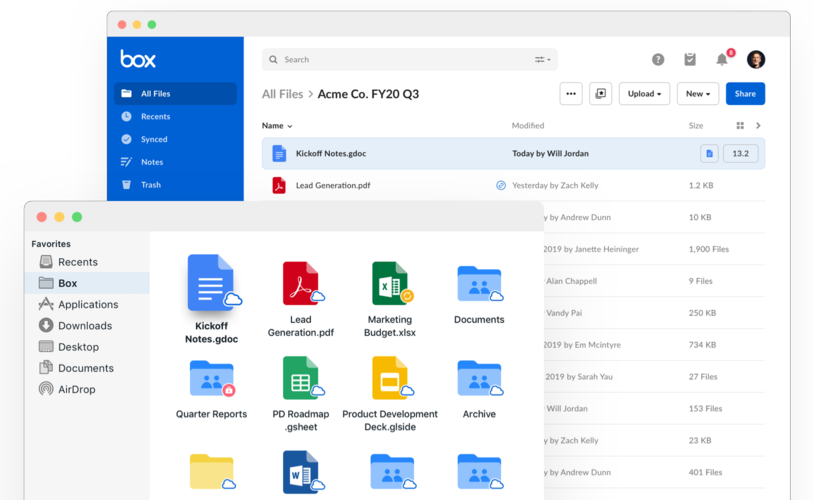Screen dimensions: 814x500
Task: Open Synced in the Box sidebar
Action: [x=154, y=140]
